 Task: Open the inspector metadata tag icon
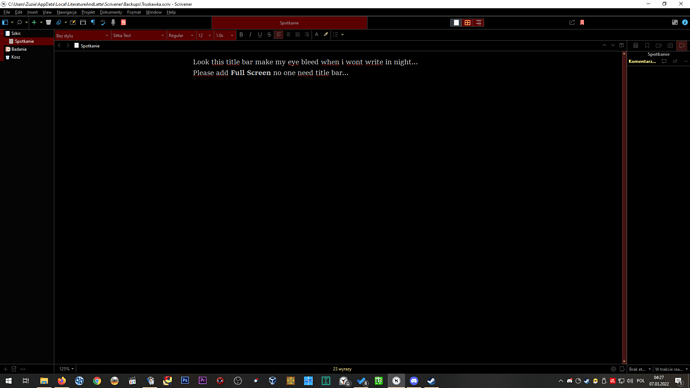point(658,46)
